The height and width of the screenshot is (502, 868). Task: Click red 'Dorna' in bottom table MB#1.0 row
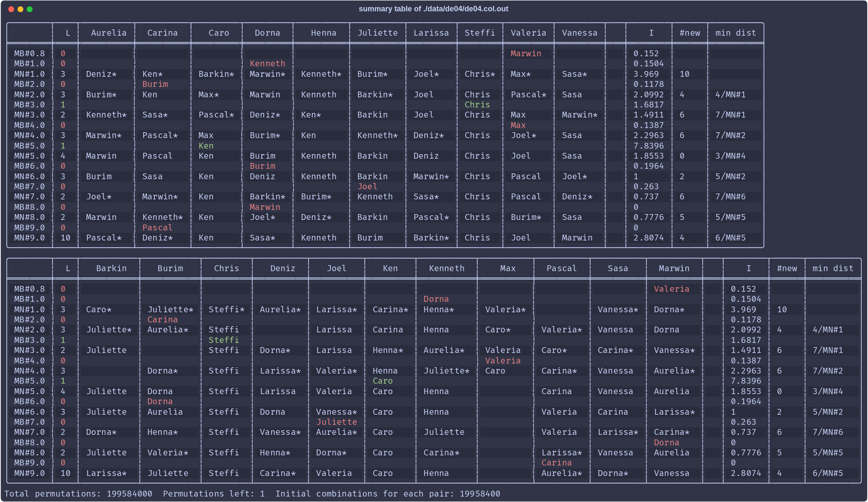[x=436, y=299]
